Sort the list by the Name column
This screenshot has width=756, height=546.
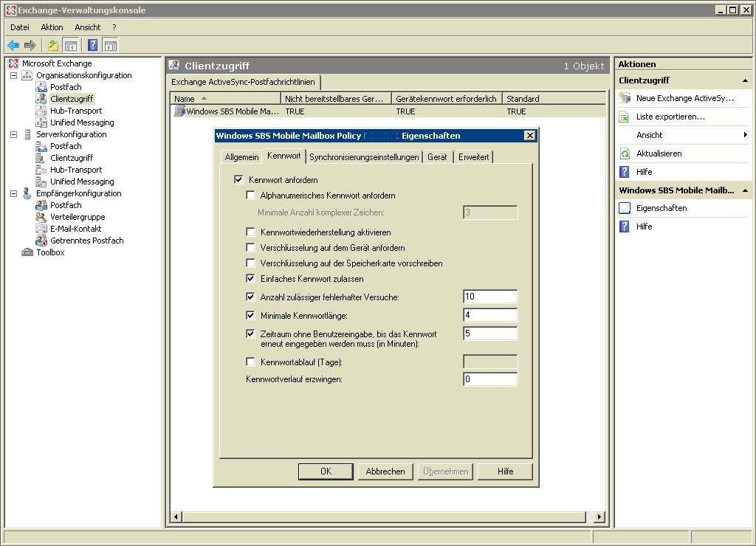(225, 98)
